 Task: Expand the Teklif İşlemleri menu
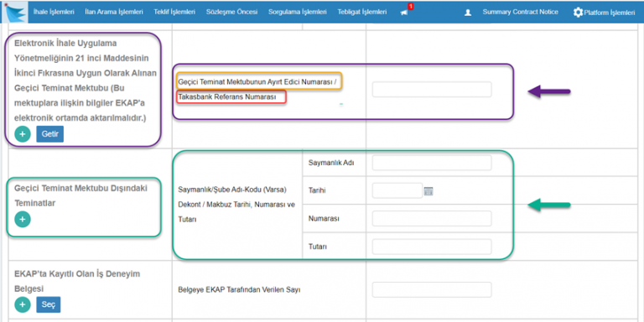pos(174,13)
